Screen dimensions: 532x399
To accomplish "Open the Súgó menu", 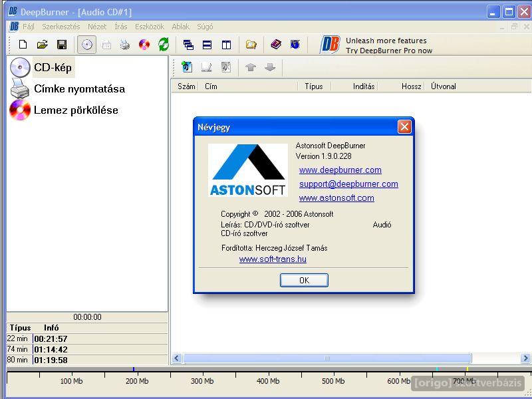I will tap(205, 27).
